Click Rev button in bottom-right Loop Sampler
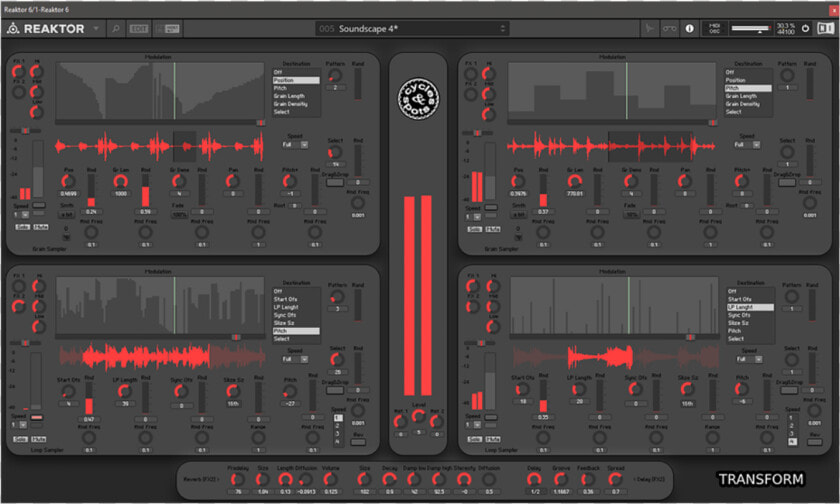The width and height of the screenshot is (840, 504). (814, 442)
